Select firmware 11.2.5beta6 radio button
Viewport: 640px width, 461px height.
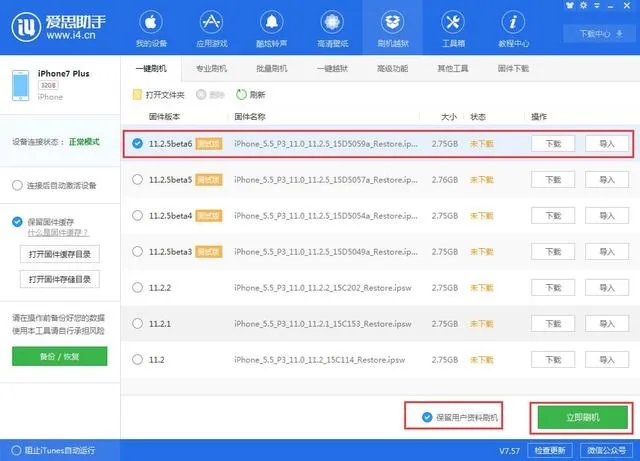pyautogui.click(x=138, y=143)
